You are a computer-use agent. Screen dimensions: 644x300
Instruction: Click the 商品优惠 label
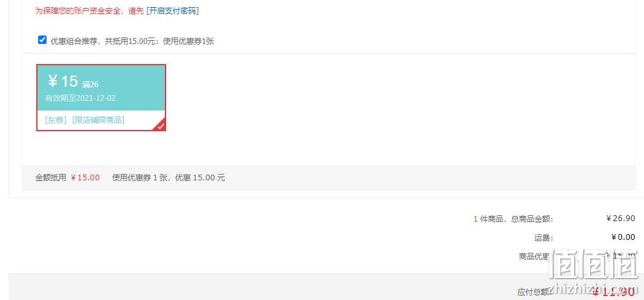(x=534, y=257)
